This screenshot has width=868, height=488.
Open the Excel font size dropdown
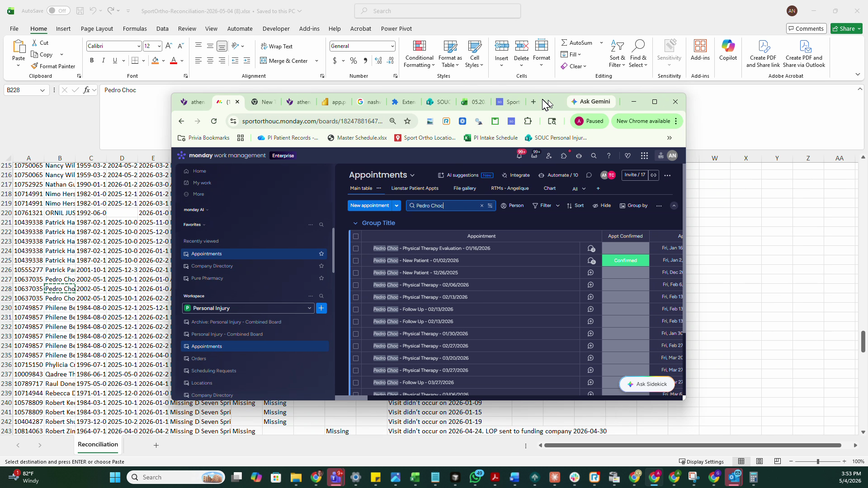(159, 46)
